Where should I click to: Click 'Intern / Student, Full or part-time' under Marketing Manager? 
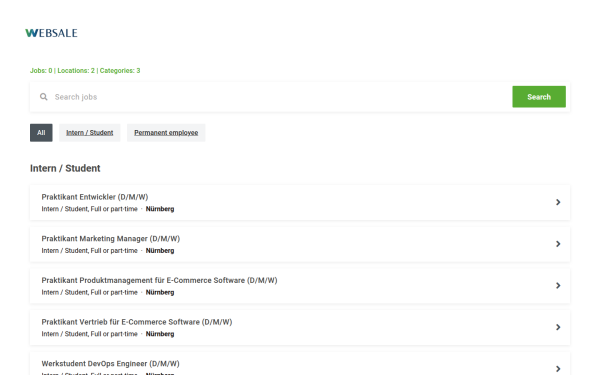pyautogui.click(x=90, y=251)
